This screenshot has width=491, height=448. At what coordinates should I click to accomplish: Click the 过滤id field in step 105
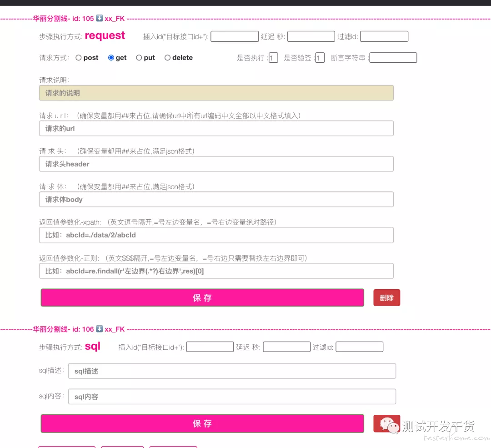point(384,36)
